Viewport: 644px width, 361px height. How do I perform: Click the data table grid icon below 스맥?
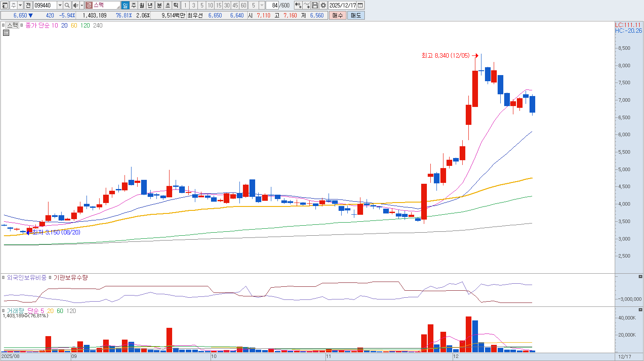coord(6,33)
